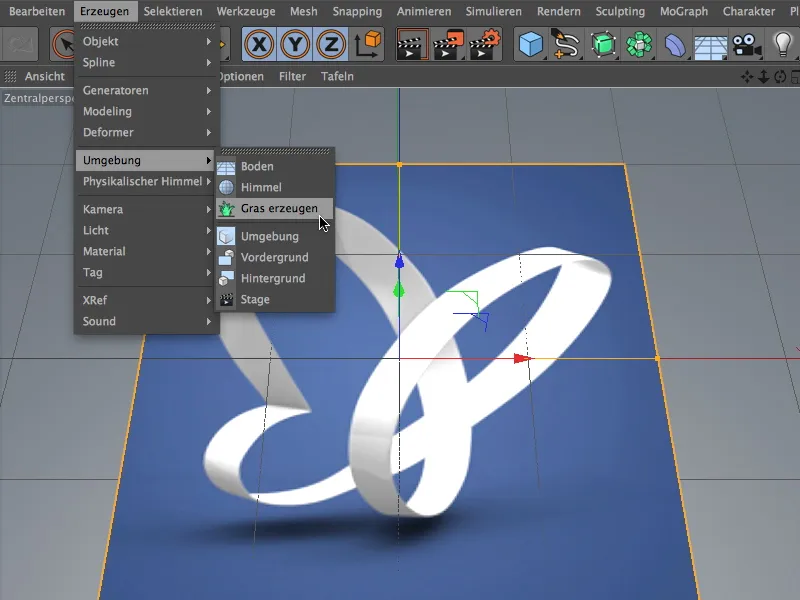
Task: Open the Bearbeiten menu
Action: (x=37, y=11)
